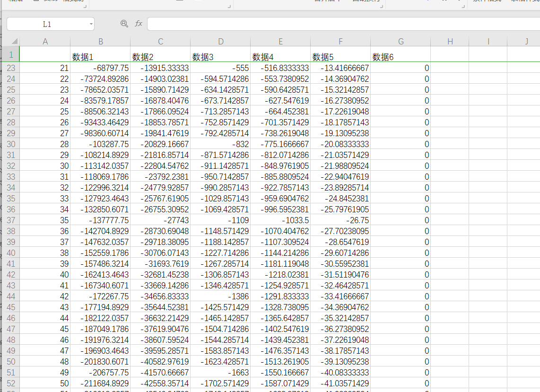This screenshot has width=540, height=392.
Task: Expand the Name Box dropdown arrow
Action: [90, 24]
